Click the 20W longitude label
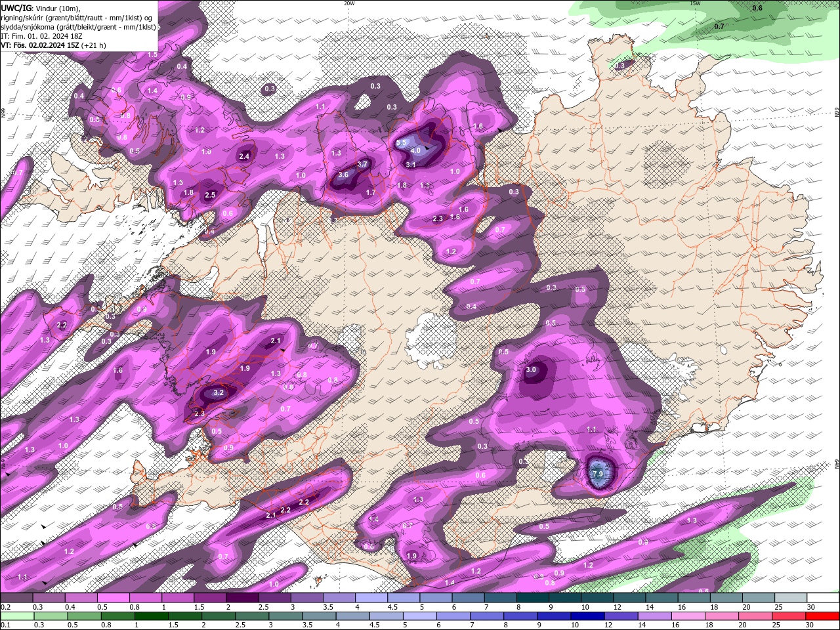The image size is (840, 630). coord(349,3)
